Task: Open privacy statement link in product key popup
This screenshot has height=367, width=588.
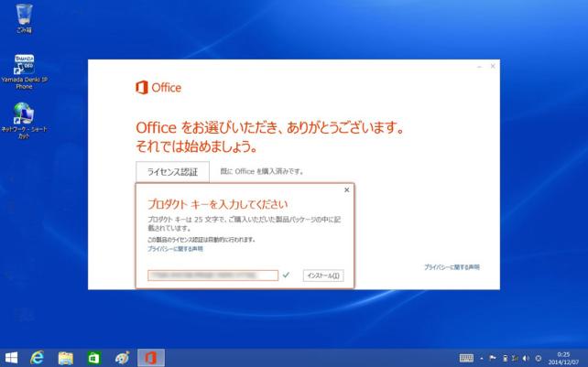Action: (x=175, y=249)
